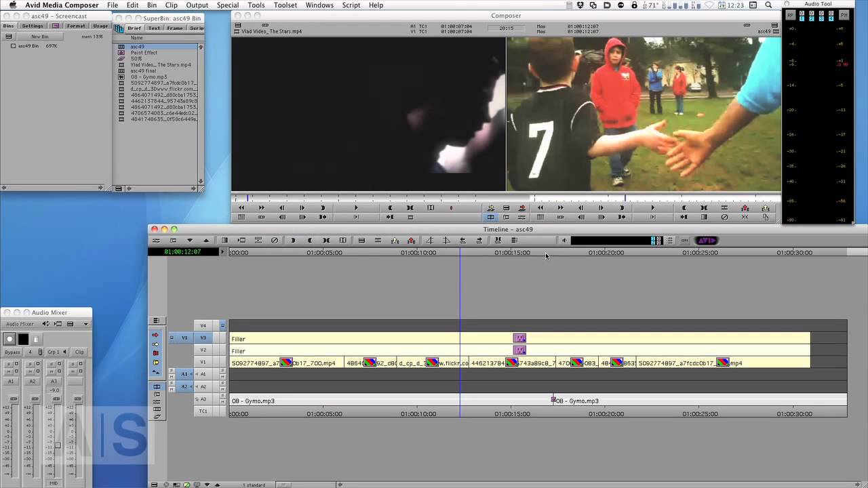Click the red Lift/Overwrite segment arrow in timeline palette

[156, 335]
